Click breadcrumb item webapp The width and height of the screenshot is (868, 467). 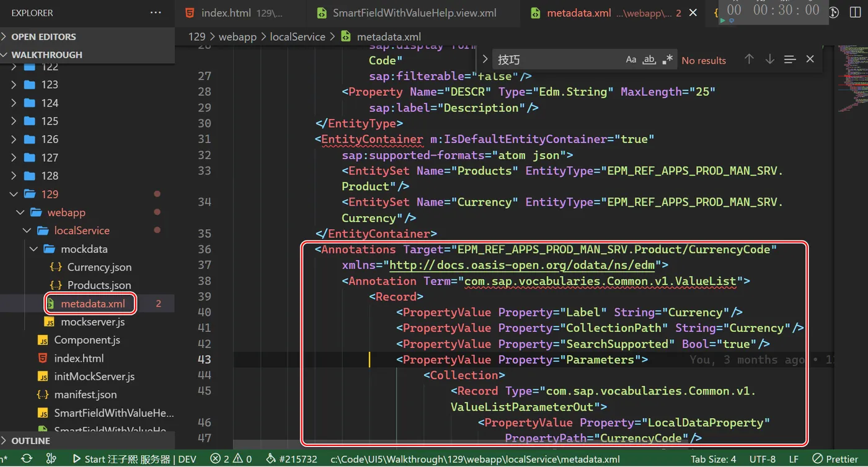(237, 37)
